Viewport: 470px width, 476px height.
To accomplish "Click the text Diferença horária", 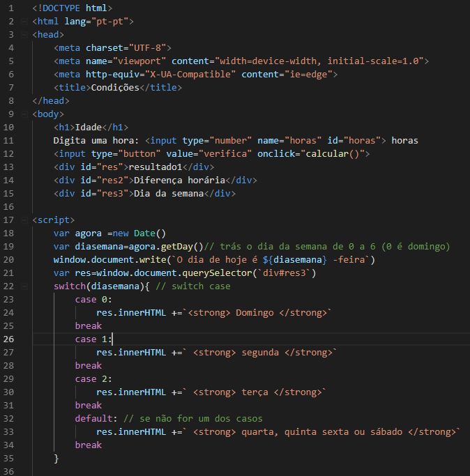I will coord(179,181).
